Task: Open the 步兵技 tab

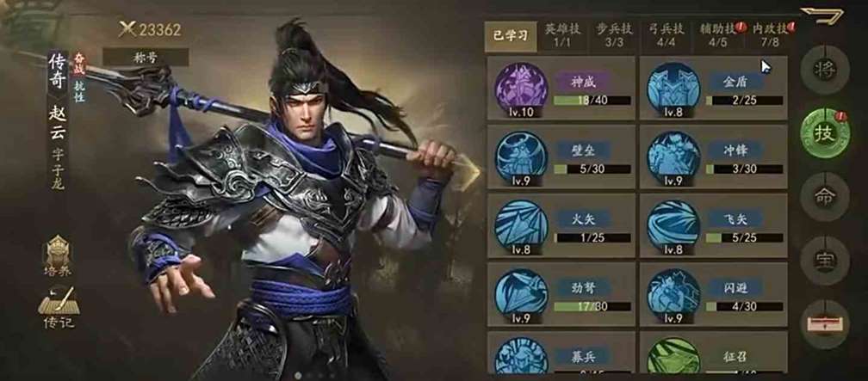Action: [614, 36]
